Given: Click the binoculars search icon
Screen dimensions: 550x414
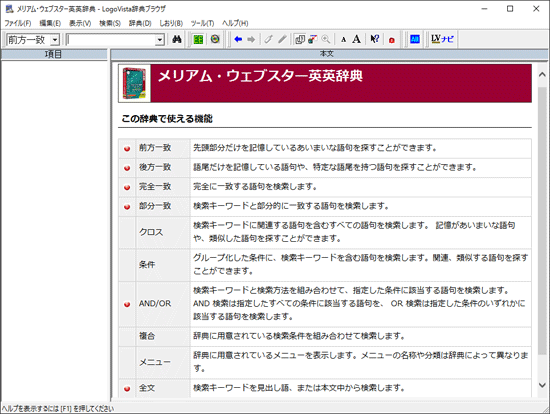Looking at the screenshot, I should point(177,39).
